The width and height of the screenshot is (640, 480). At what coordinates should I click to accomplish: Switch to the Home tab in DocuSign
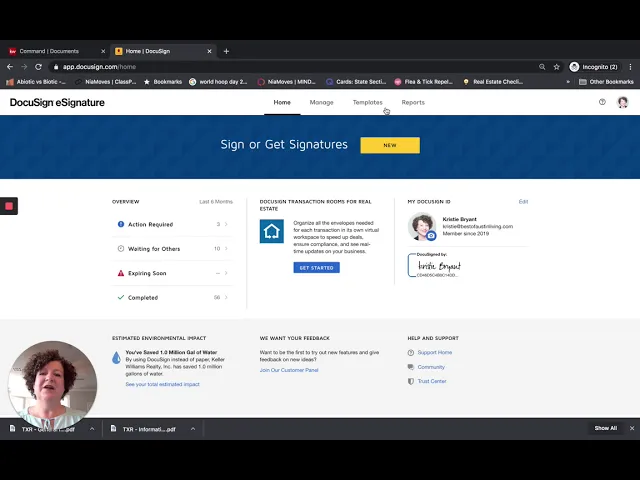point(282,102)
